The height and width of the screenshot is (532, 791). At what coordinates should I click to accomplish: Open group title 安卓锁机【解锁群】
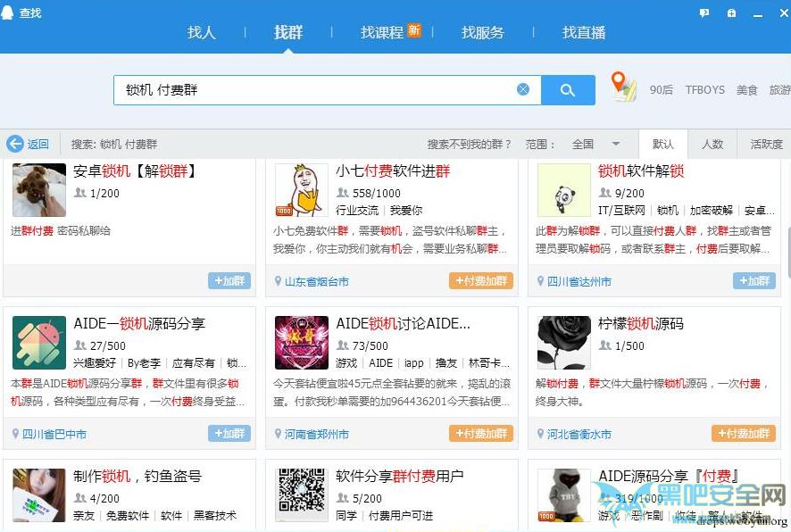[134, 171]
